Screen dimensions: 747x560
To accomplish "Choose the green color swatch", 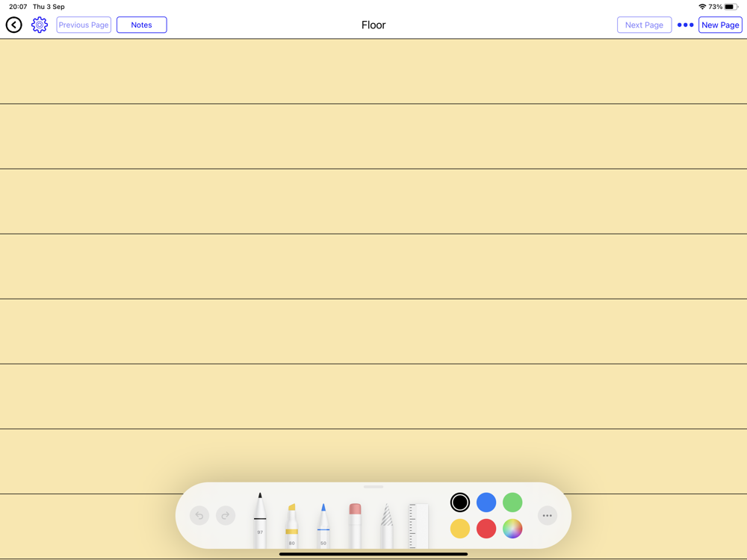I will (512, 502).
